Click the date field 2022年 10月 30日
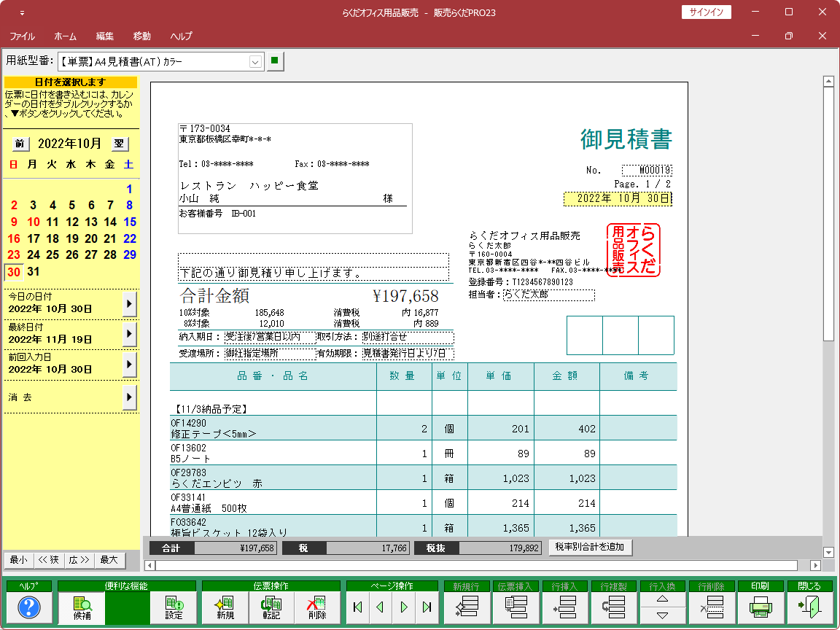The image size is (840, 630). 618,198
